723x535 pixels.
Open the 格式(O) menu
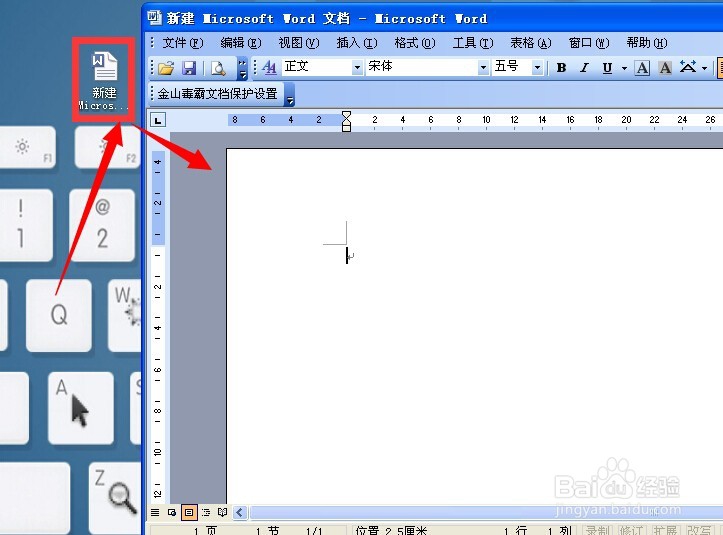(415, 43)
